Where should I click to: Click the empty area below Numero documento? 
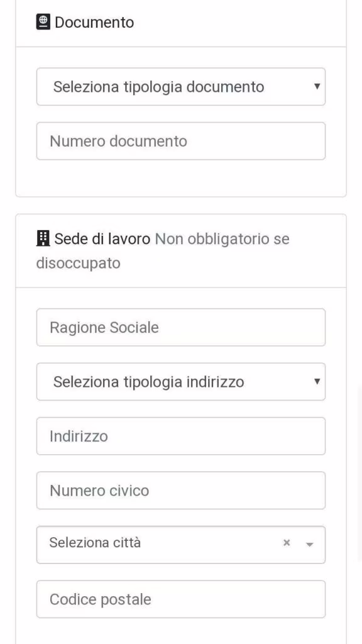pyautogui.click(x=181, y=178)
